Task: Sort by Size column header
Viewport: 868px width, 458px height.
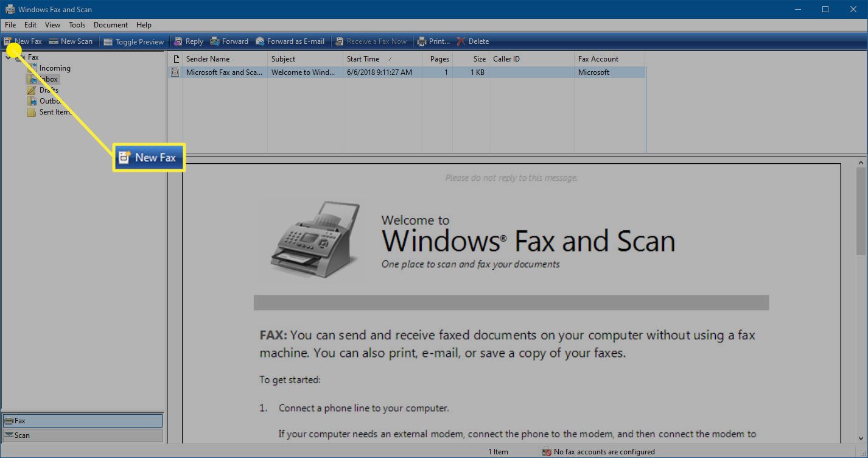Action: point(471,59)
